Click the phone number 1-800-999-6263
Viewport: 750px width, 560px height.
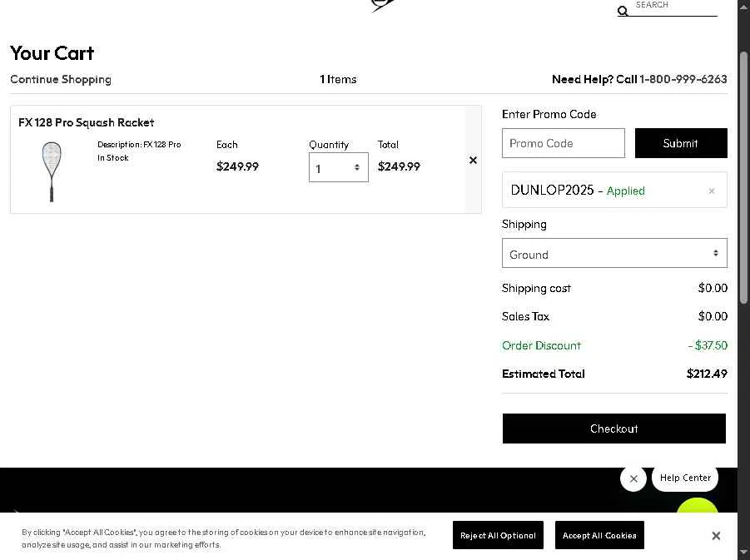683,79
